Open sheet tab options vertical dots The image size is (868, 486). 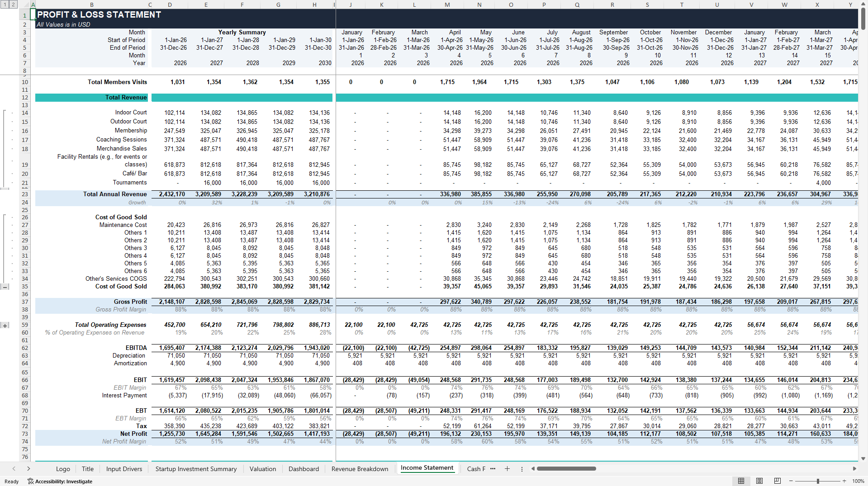pos(522,469)
